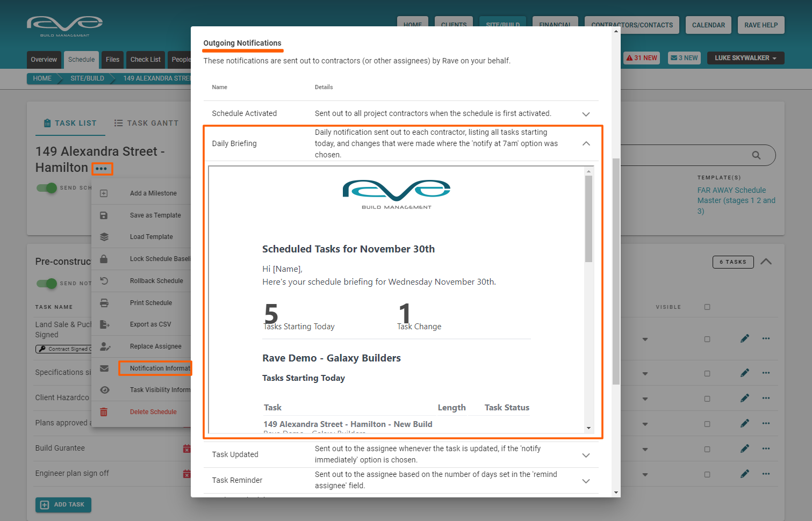Click the email preview vertical scrollbar
The width and height of the screenshot is (812, 521).
click(589, 219)
